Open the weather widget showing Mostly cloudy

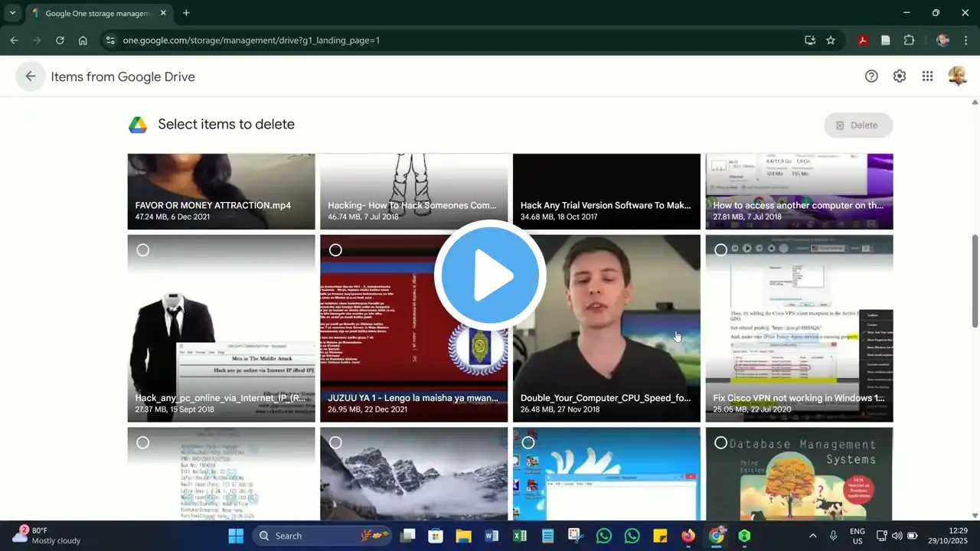(46, 536)
